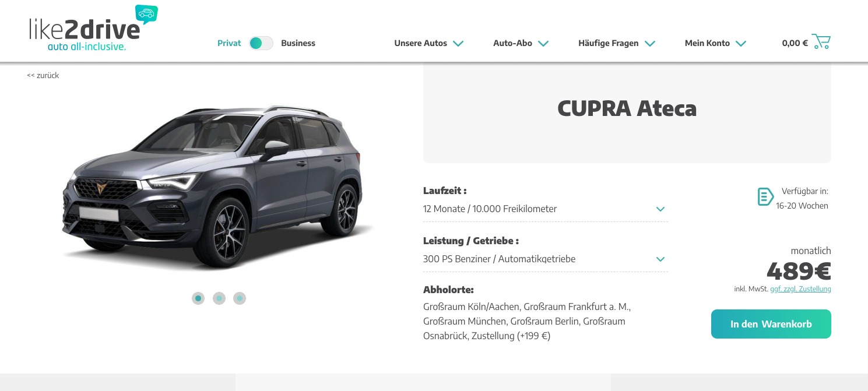This screenshot has height=391, width=868.
Task: Show the second car image via carousel dot
Action: (219, 298)
